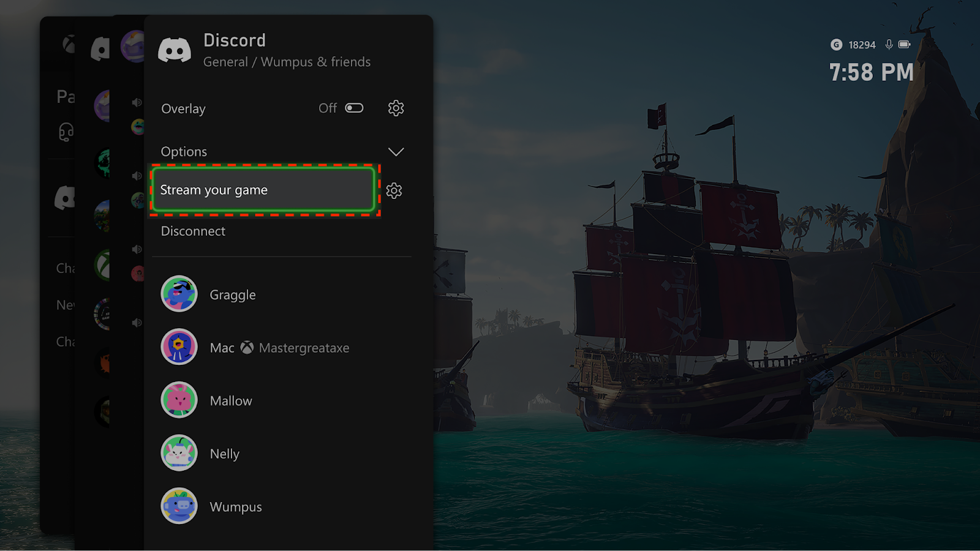Select Graggle's avatar
This screenshot has height=551, width=980.
[x=179, y=294]
